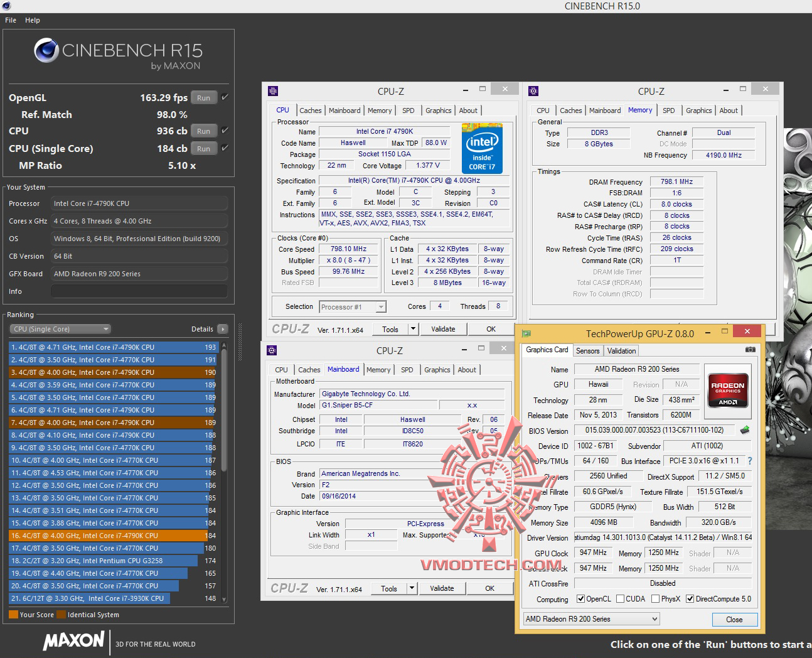This screenshot has width=812, height=658.
Task: Open the Help menu in Cinebench
Action: click(33, 20)
